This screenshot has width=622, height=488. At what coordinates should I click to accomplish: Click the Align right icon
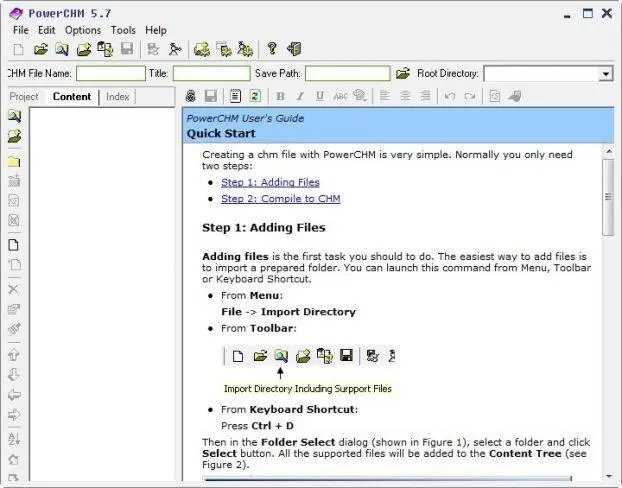pyautogui.click(x=425, y=96)
